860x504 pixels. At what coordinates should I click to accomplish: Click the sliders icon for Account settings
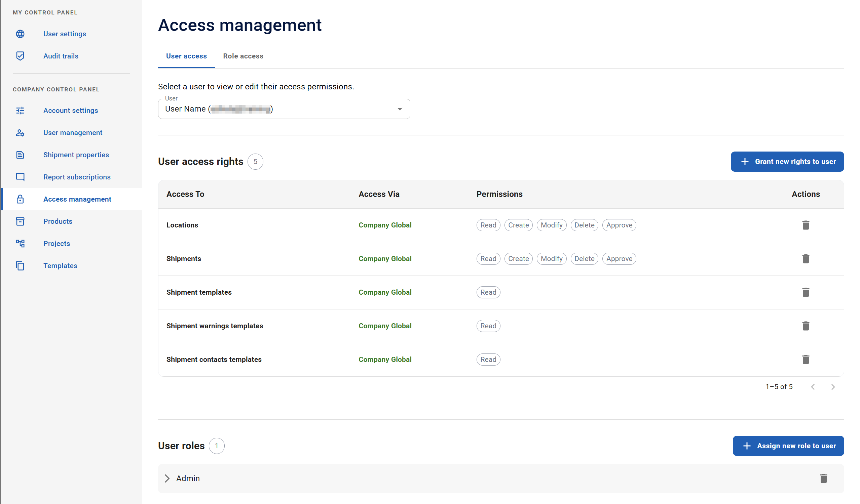pyautogui.click(x=20, y=111)
